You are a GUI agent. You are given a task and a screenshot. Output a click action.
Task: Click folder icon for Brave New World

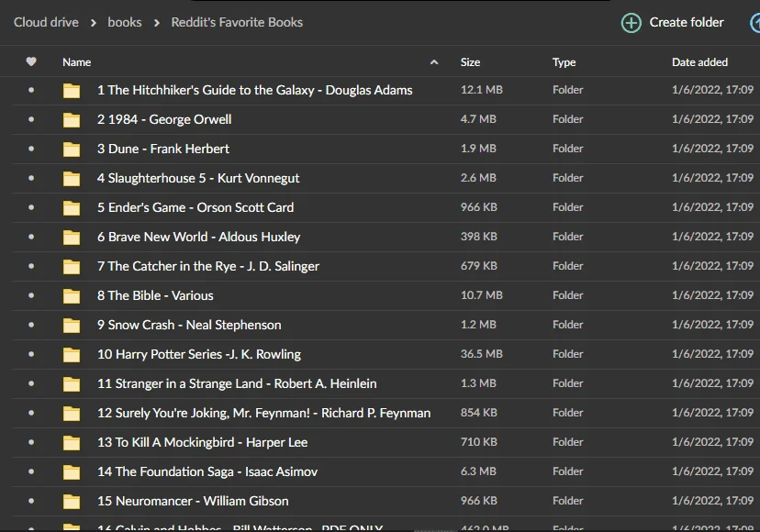coord(72,238)
